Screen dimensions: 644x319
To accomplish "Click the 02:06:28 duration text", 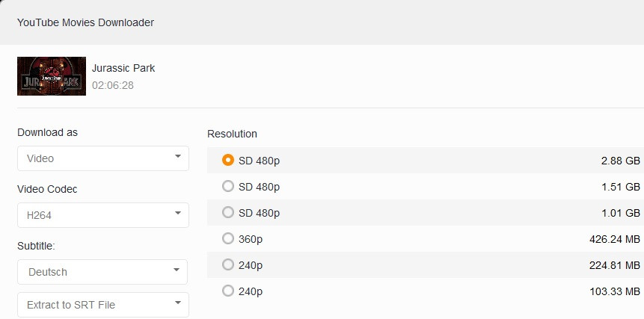I will [x=113, y=85].
